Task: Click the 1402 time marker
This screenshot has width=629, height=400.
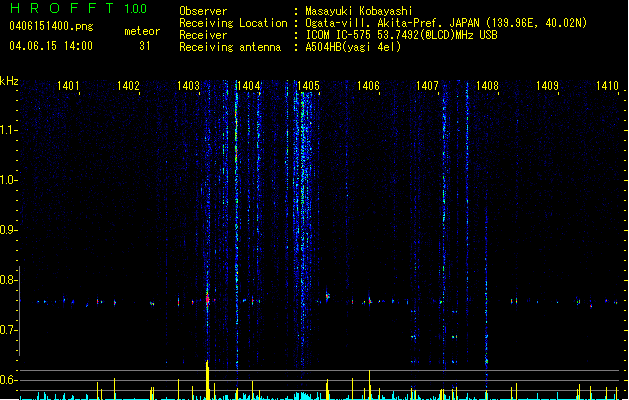Action: 128,86
